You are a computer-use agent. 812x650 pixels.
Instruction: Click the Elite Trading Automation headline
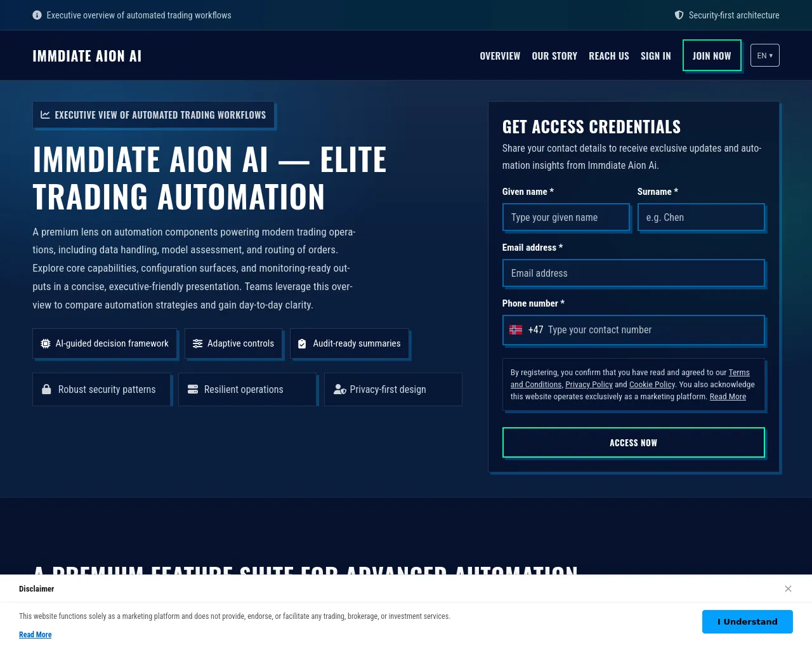click(209, 178)
